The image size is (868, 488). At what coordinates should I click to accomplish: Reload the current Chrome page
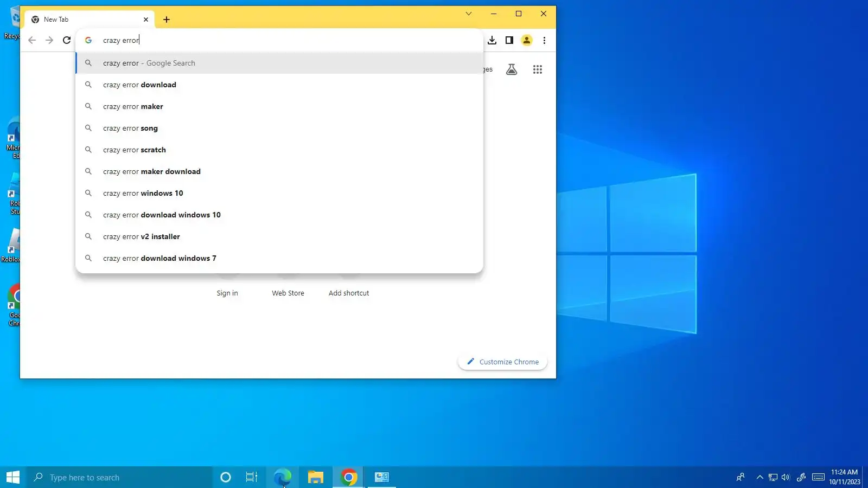pos(67,40)
